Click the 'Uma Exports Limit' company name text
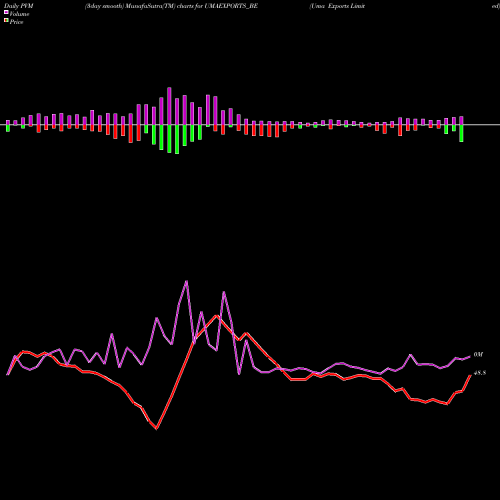Viewport: 500px width, 500px height. [337, 6]
